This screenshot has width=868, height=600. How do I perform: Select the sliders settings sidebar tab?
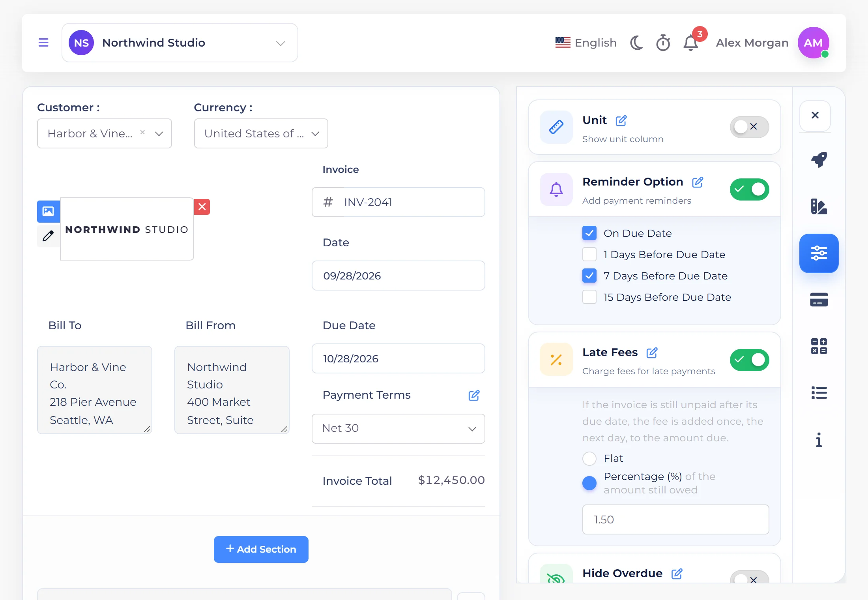pos(819,253)
